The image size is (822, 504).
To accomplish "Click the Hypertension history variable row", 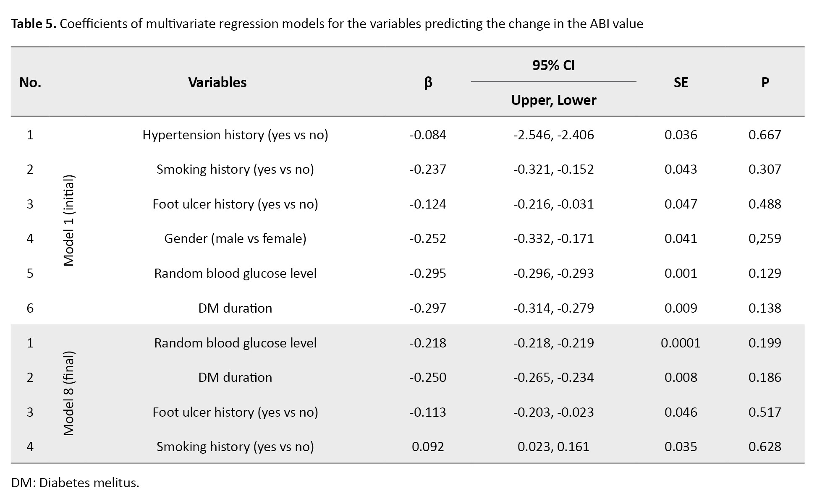I will [x=235, y=135].
